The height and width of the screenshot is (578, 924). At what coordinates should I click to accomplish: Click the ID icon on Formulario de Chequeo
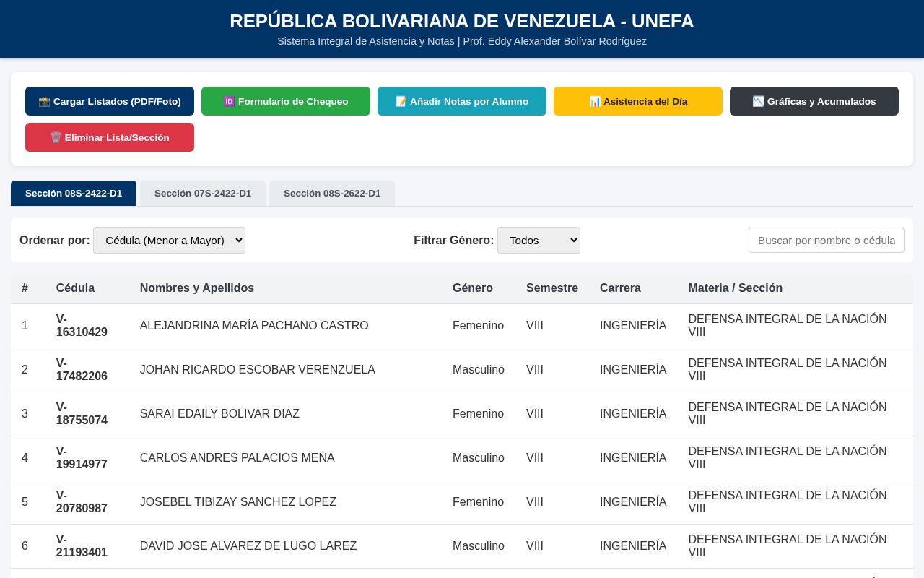[229, 101]
